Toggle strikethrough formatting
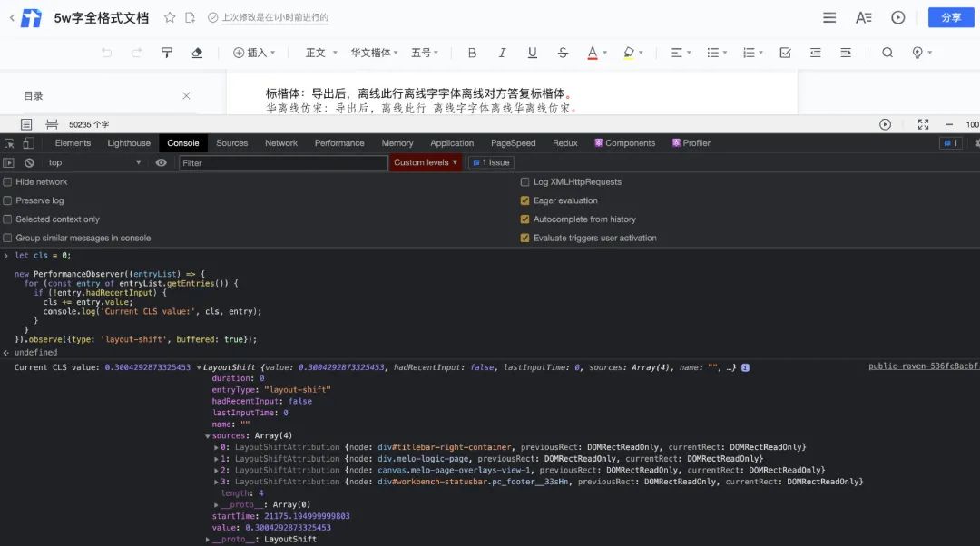 click(x=563, y=53)
